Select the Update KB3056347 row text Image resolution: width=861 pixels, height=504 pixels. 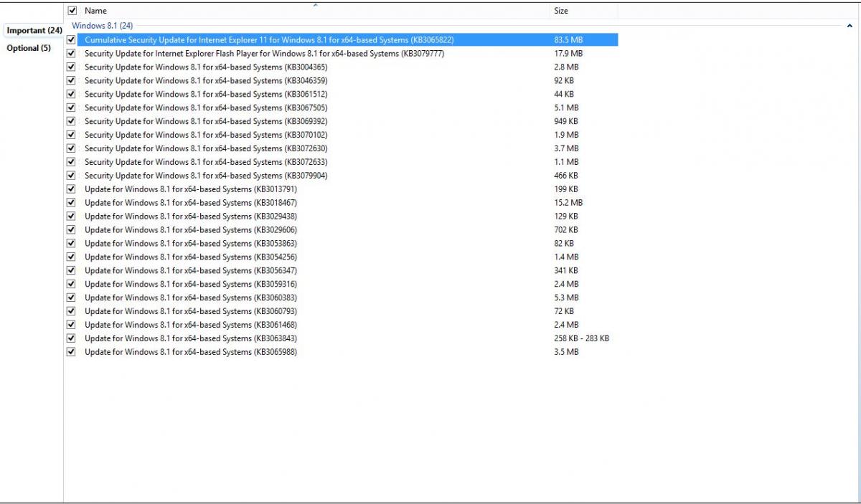point(191,270)
